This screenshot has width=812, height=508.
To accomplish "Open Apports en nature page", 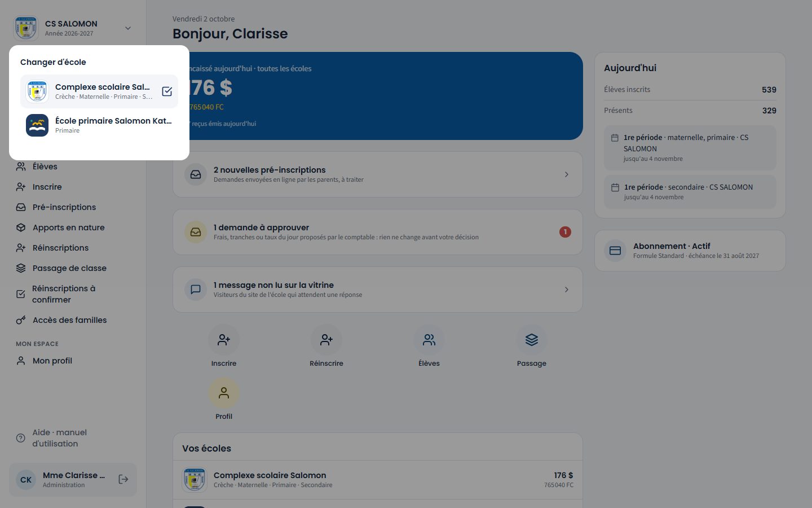I will coord(73,227).
